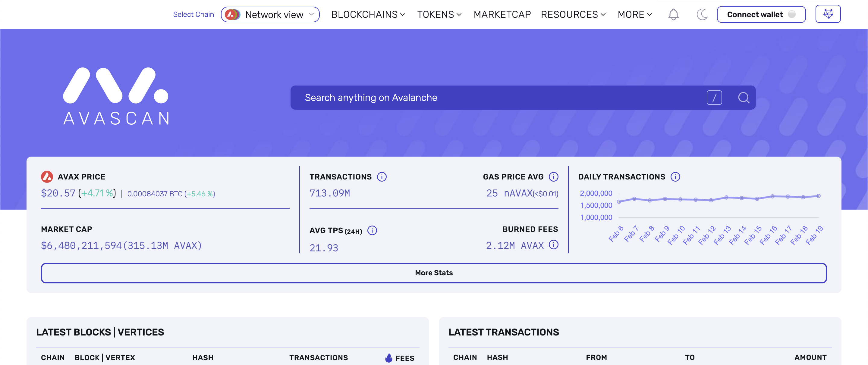Show info for Avg TPS (24H)
Image resolution: width=868 pixels, height=365 pixels.
pos(372,231)
